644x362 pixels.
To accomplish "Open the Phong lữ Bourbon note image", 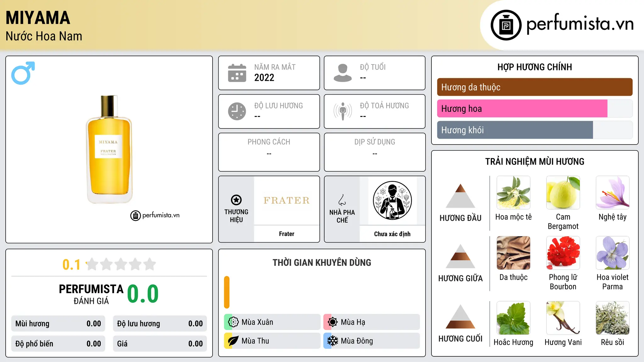I will [563, 253].
